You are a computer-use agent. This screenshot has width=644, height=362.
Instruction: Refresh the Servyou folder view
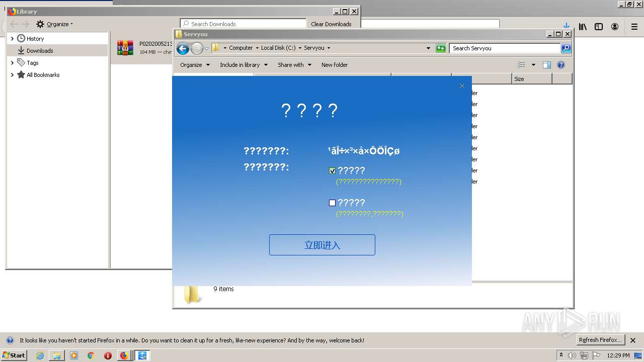(441, 48)
